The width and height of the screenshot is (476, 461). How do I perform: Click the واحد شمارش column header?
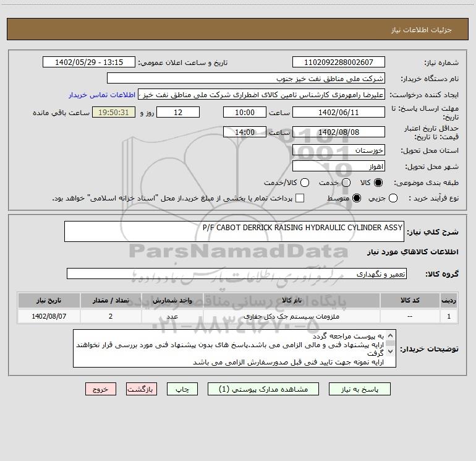[172, 300]
